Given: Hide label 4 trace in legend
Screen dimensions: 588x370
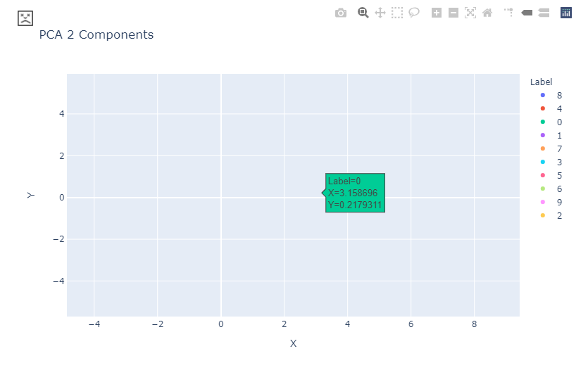Looking at the screenshot, I should 551,108.
